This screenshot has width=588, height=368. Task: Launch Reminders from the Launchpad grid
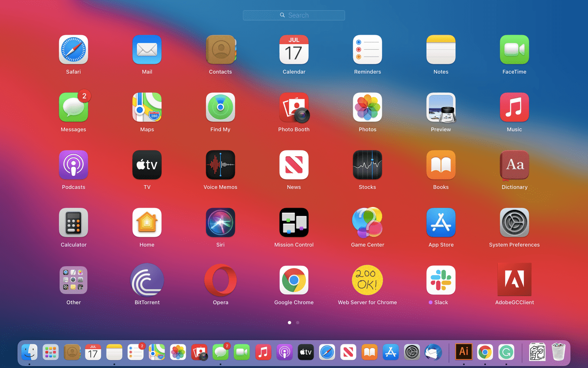click(367, 49)
